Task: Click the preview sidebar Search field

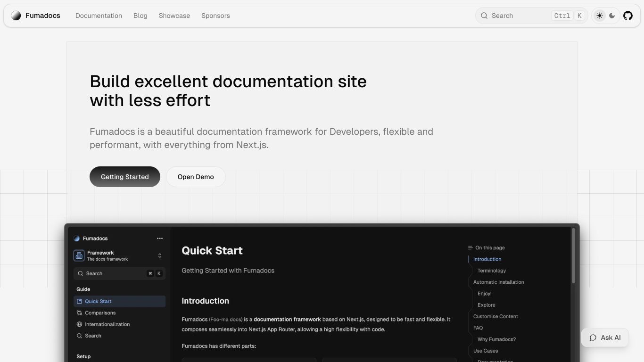Action: 120,273
